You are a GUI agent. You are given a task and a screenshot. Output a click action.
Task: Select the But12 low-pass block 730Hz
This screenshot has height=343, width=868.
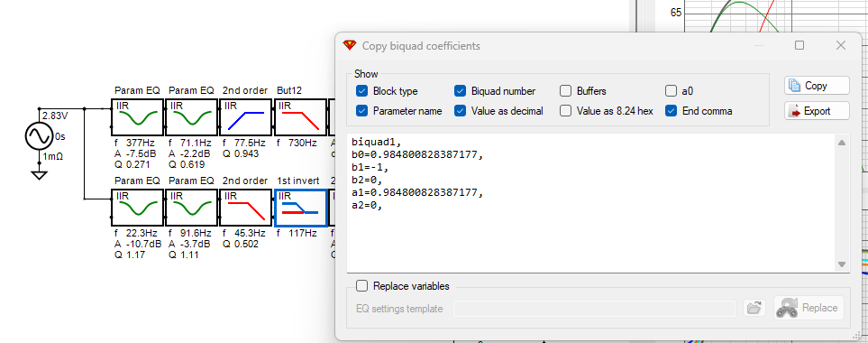point(300,117)
